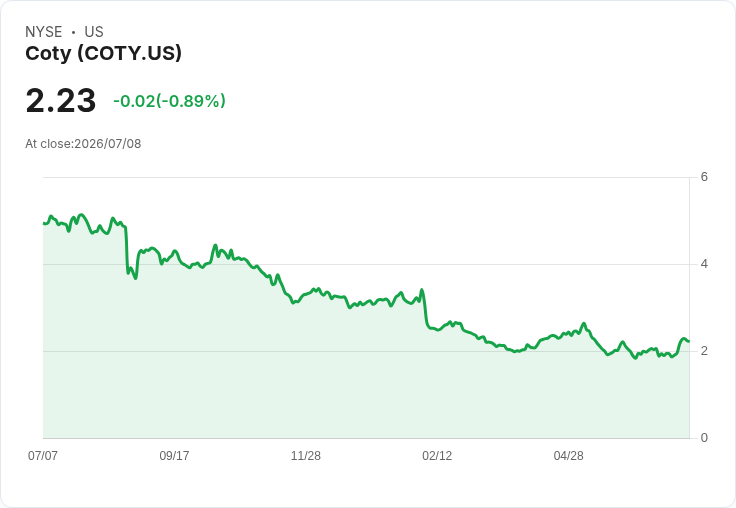The image size is (736, 508).
Task: Select the 09/17 date on the x-axis
Action: coord(174,455)
